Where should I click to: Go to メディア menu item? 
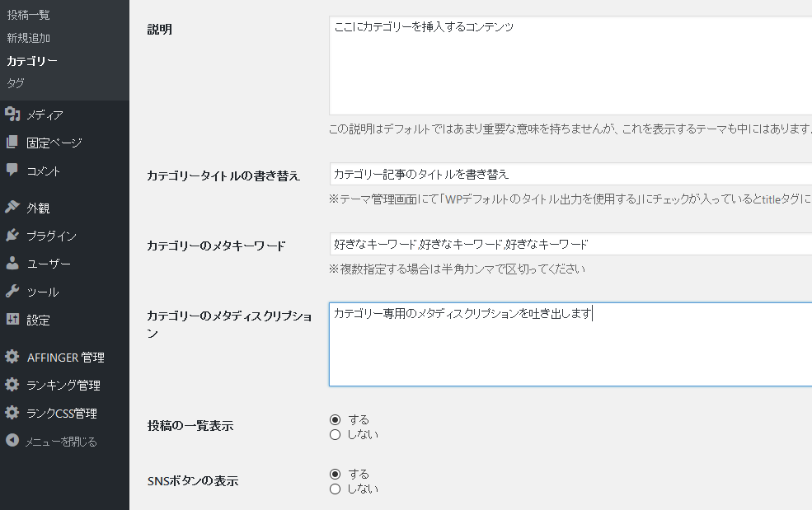coord(45,115)
